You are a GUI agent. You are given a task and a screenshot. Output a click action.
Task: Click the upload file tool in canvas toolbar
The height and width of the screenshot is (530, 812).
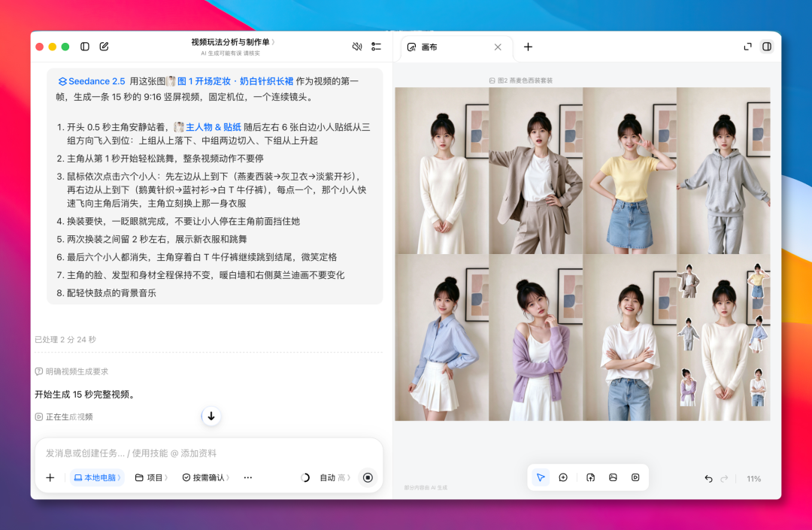(x=590, y=477)
